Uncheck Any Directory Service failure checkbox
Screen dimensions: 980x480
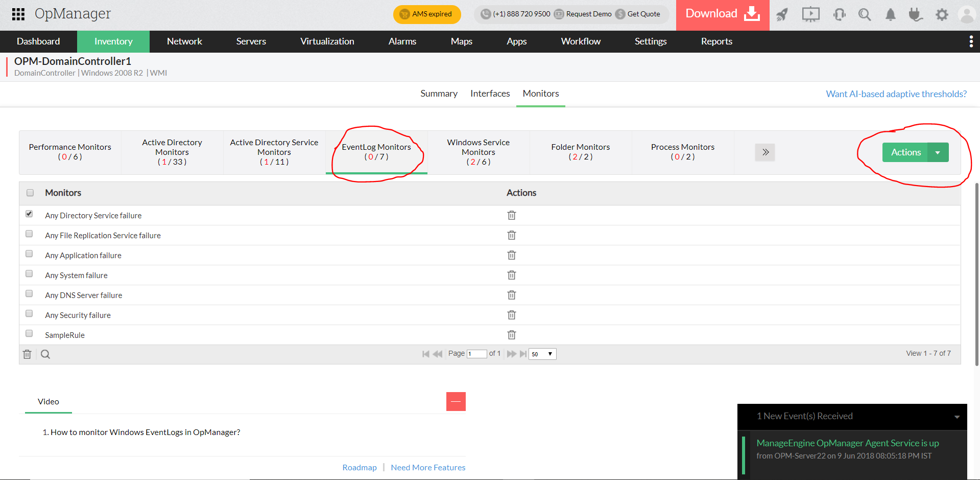coord(29,214)
